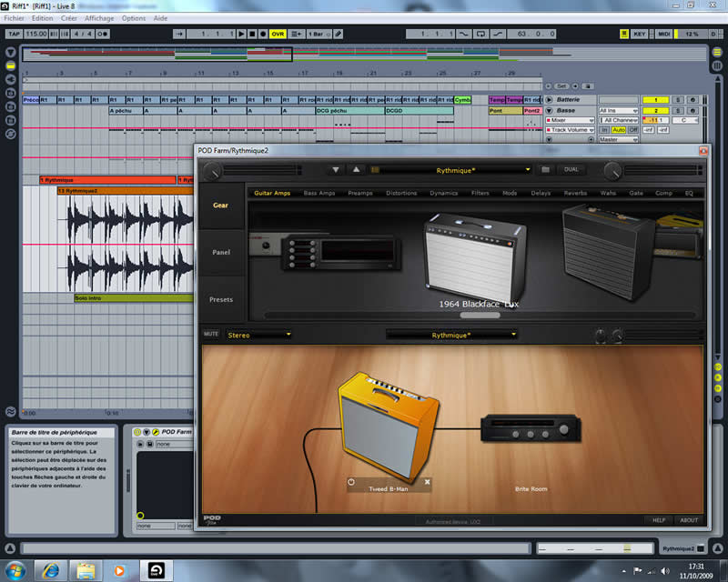The image size is (728, 582).
Task: Select the Auto monitoring button
Action: [x=619, y=130]
